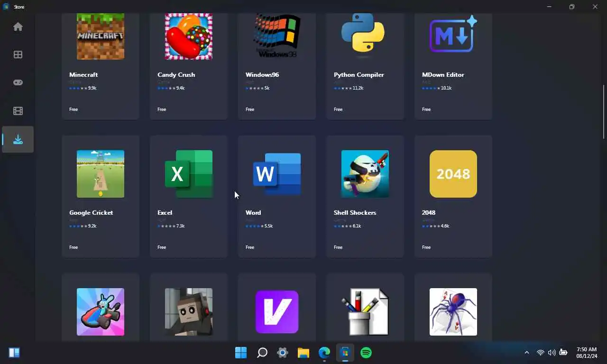Click the Google Cricket title text

pyautogui.click(x=91, y=213)
